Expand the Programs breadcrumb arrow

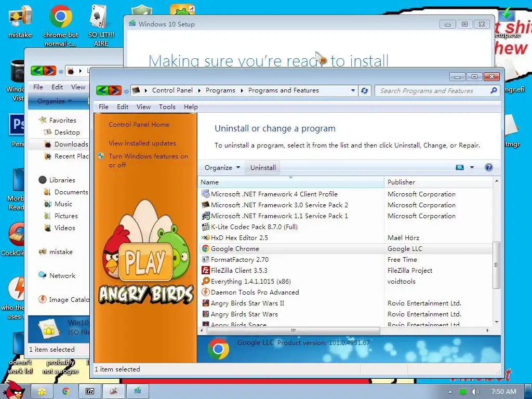click(x=242, y=90)
